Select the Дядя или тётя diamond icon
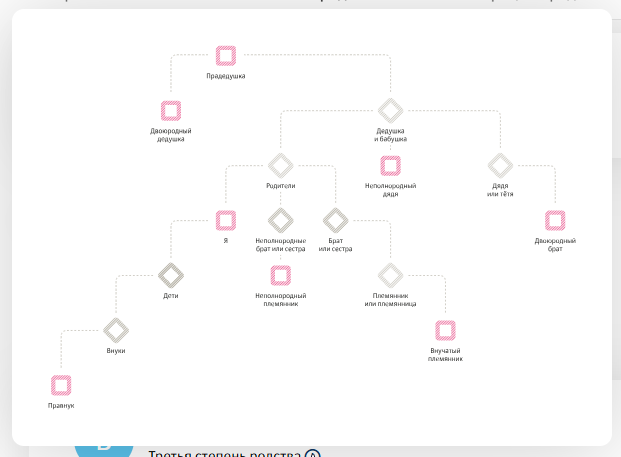 (x=500, y=165)
